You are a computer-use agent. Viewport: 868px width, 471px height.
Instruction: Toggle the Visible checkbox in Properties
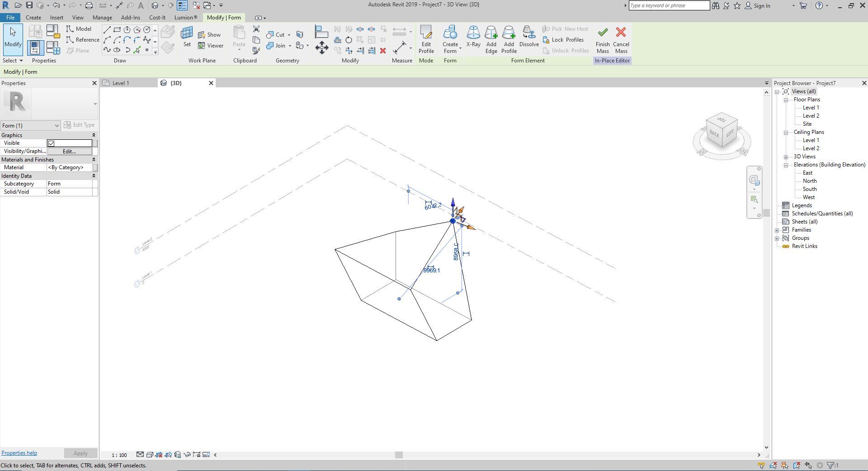point(52,143)
